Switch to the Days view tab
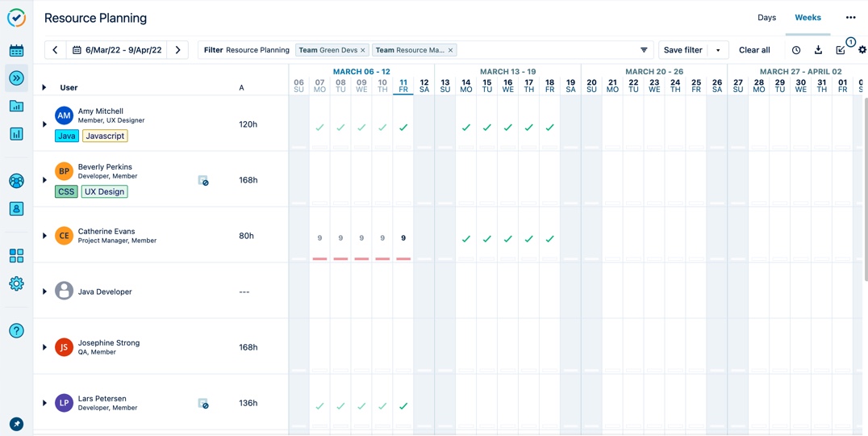This screenshot has width=868, height=436. tap(766, 18)
